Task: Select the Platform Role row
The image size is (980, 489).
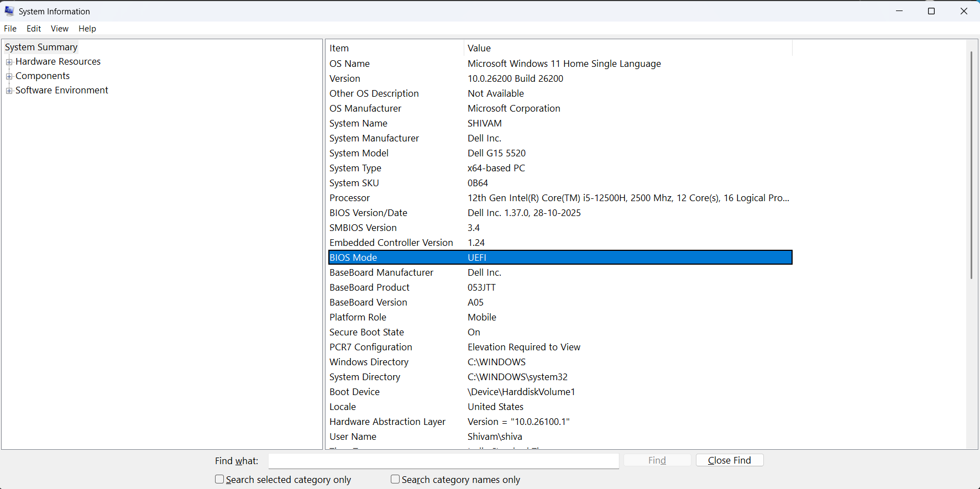Action: [560, 317]
